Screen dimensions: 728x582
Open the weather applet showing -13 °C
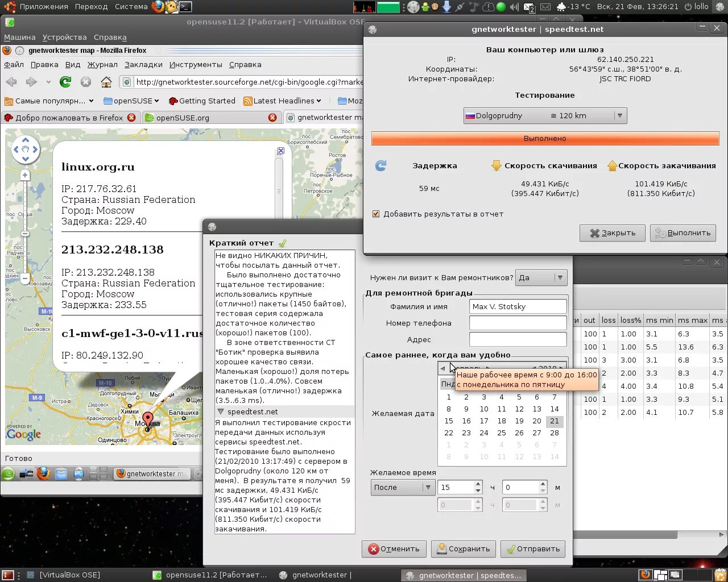pyautogui.click(x=574, y=7)
